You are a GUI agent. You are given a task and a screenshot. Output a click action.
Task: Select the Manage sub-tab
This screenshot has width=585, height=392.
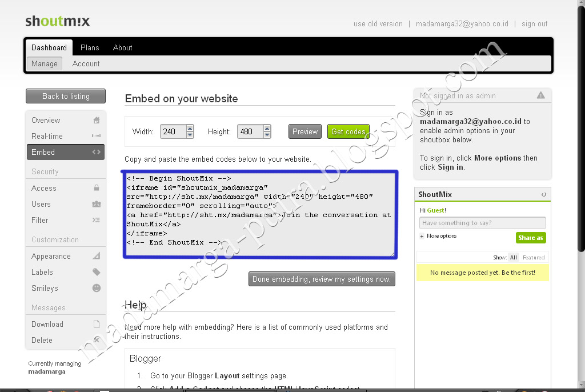click(x=45, y=63)
